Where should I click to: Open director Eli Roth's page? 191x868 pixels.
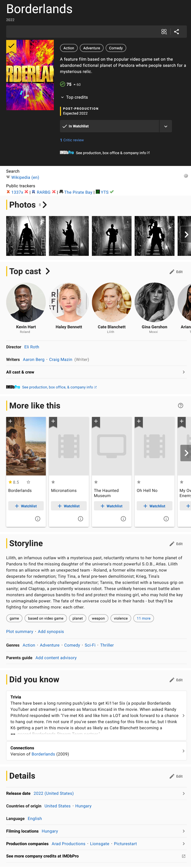click(x=32, y=347)
